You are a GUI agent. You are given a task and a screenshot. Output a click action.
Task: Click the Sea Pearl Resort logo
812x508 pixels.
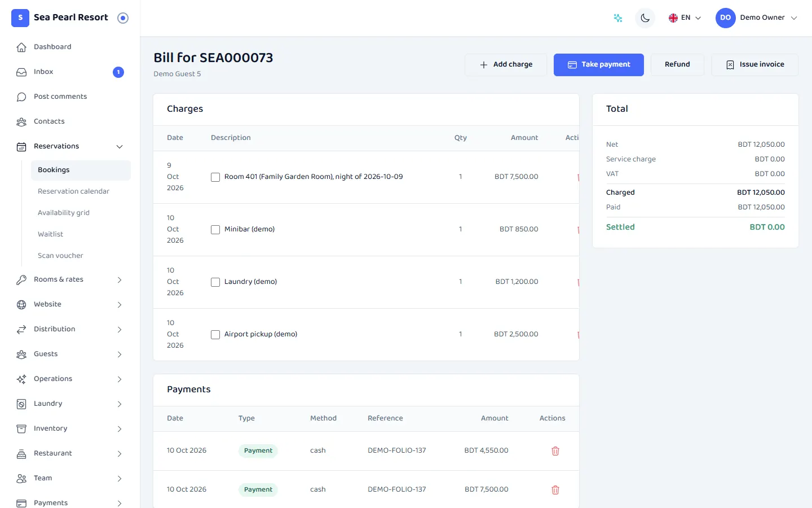click(x=20, y=18)
